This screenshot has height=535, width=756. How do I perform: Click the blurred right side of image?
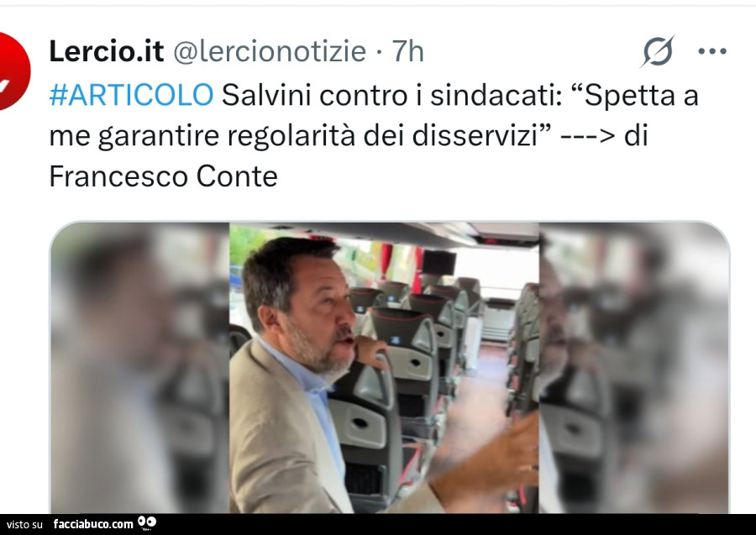(633, 368)
